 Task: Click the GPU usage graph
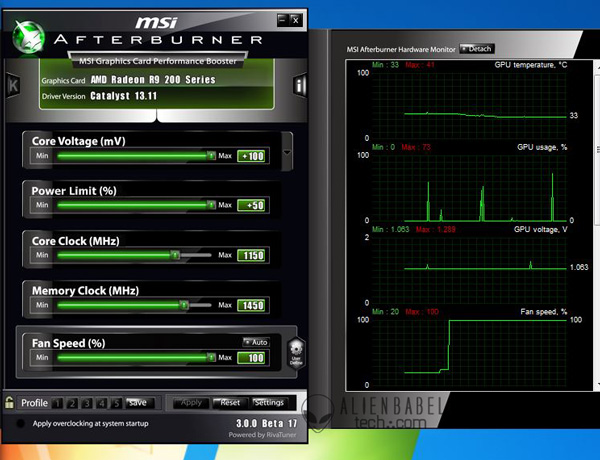(470, 188)
